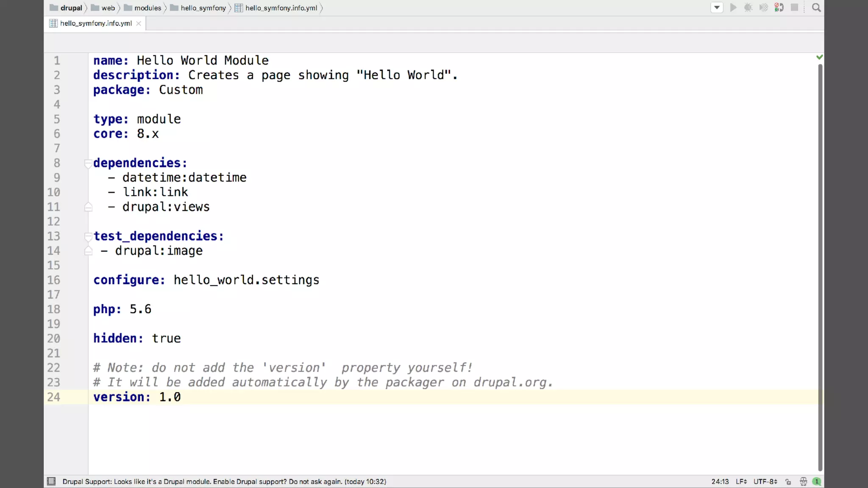Click the Debug bug icon

click(748, 8)
